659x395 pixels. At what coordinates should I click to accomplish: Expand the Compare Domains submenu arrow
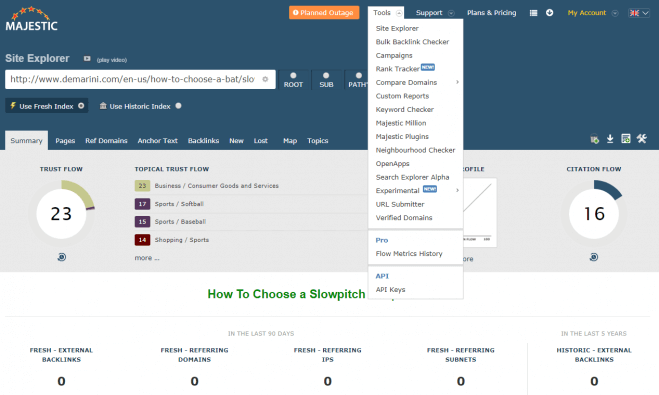(x=457, y=82)
